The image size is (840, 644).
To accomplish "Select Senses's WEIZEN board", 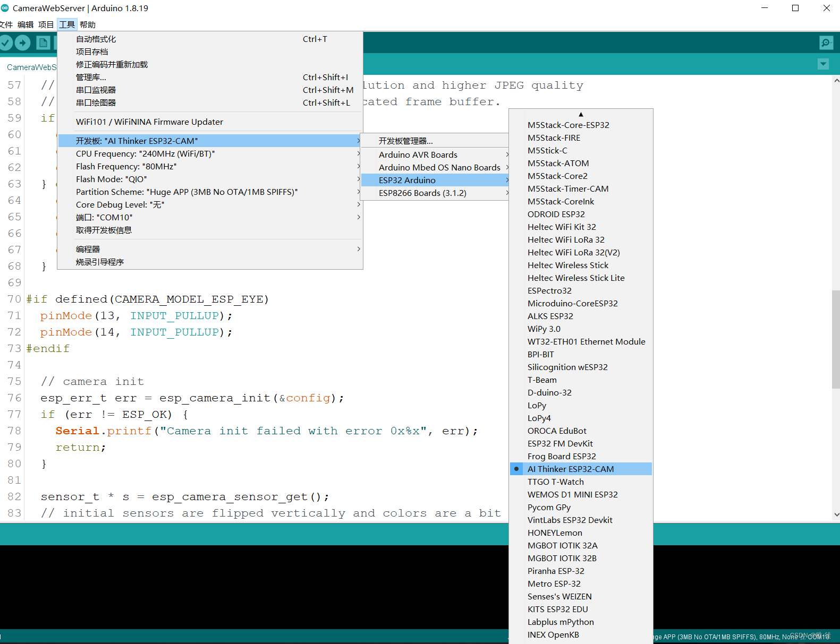I will (580, 596).
